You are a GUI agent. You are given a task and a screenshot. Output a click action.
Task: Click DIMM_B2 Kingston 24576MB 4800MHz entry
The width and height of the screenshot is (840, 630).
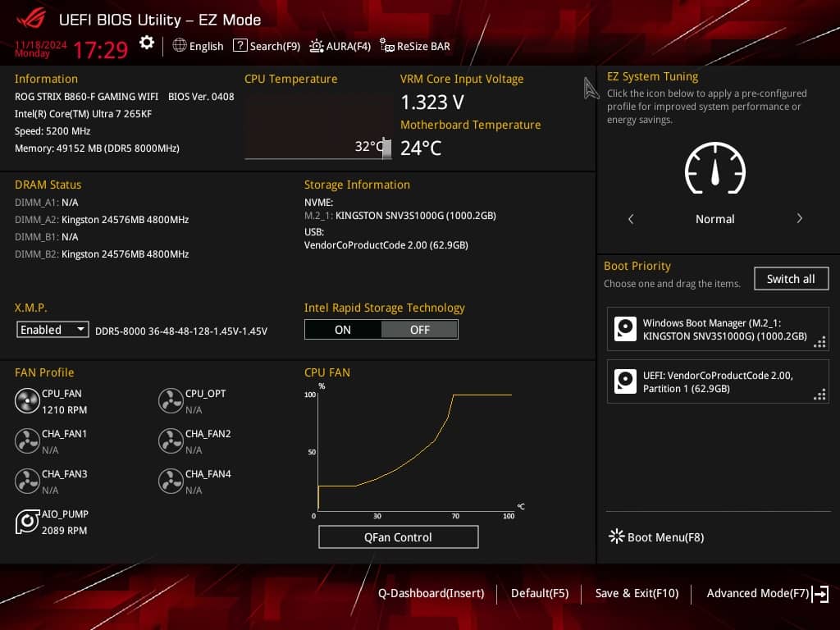tap(102, 254)
